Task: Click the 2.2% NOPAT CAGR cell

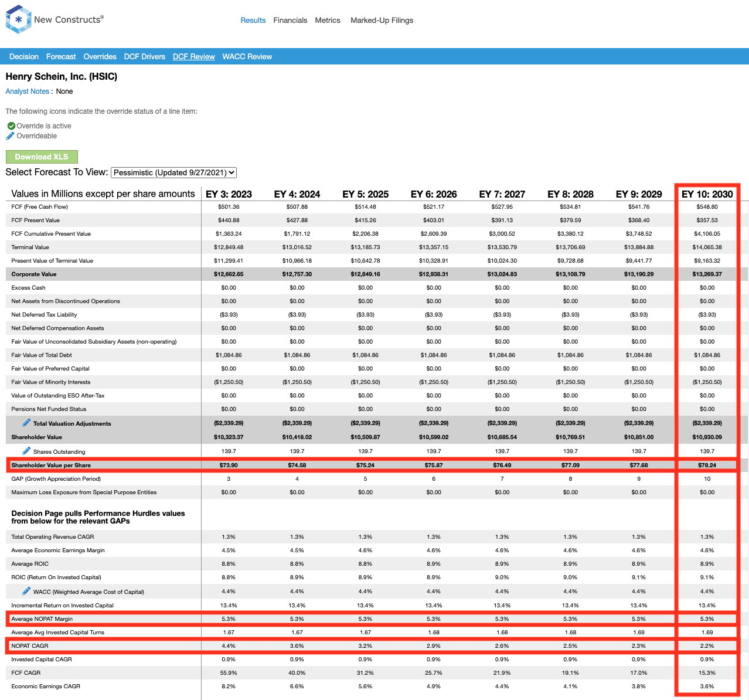Action: point(707,646)
